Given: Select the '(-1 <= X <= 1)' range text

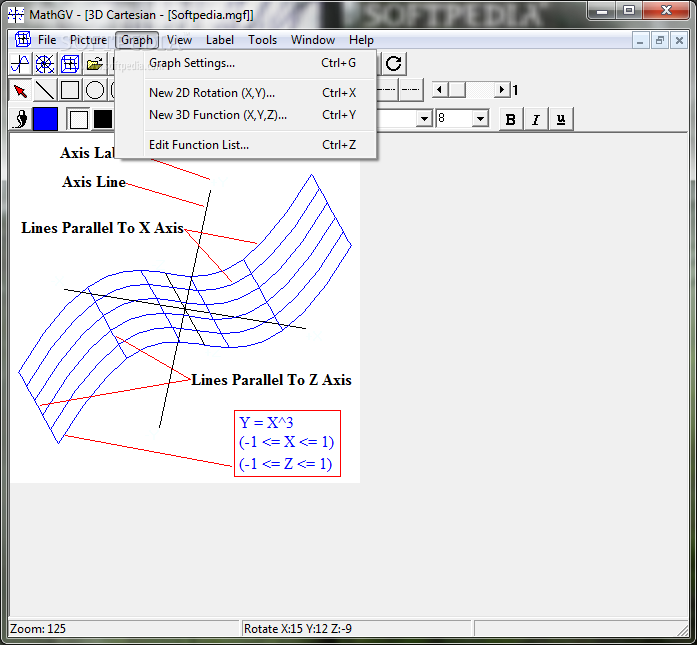Looking at the screenshot, I should click(x=287, y=442).
